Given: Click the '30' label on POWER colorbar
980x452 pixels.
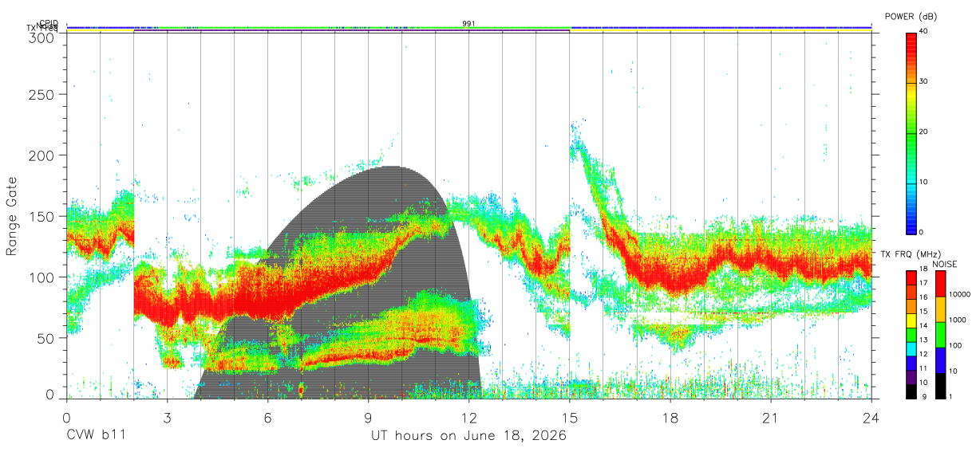Looking at the screenshot, I should point(923,82).
